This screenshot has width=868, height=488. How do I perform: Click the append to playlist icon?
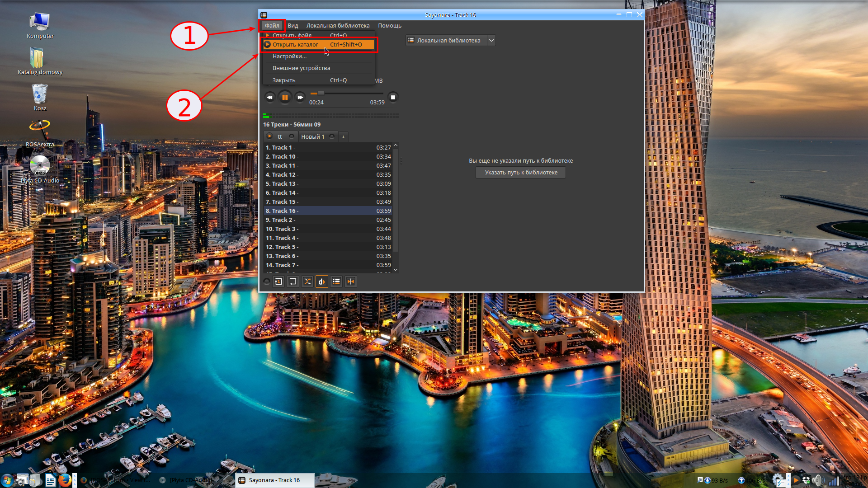click(336, 282)
